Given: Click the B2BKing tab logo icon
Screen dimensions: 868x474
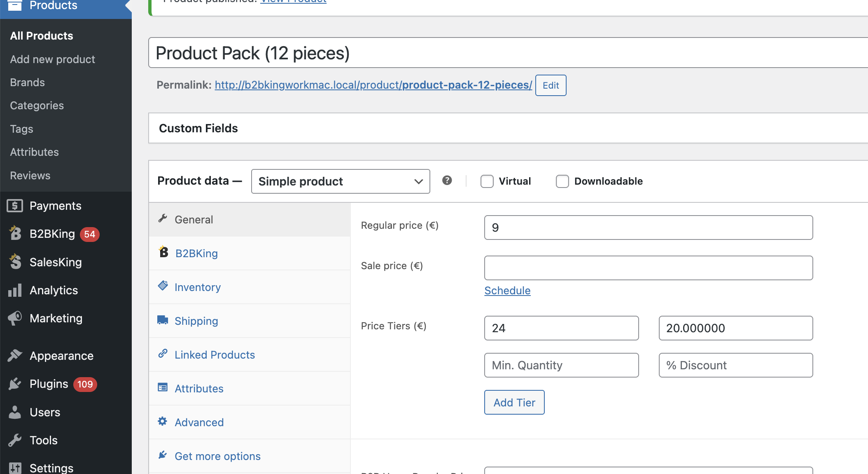Looking at the screenshot, I should pyautogui.click(x=163, y=251).
